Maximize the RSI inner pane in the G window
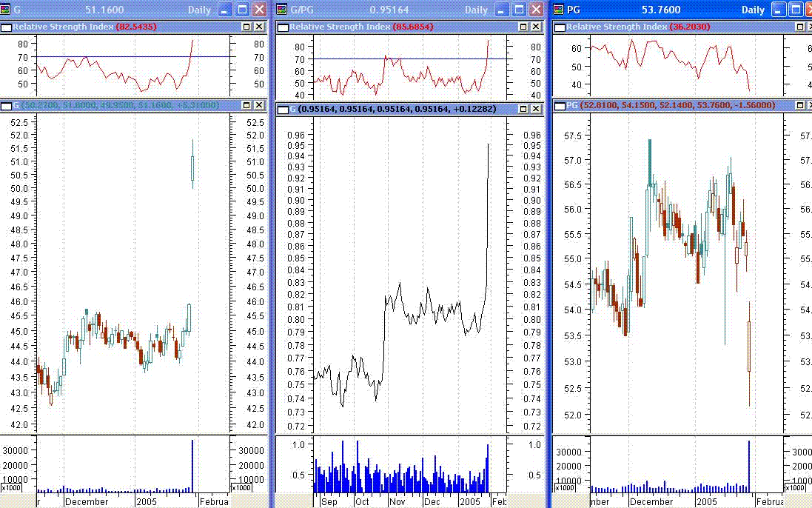The image size is (812, 508). (x=247, y=27)
